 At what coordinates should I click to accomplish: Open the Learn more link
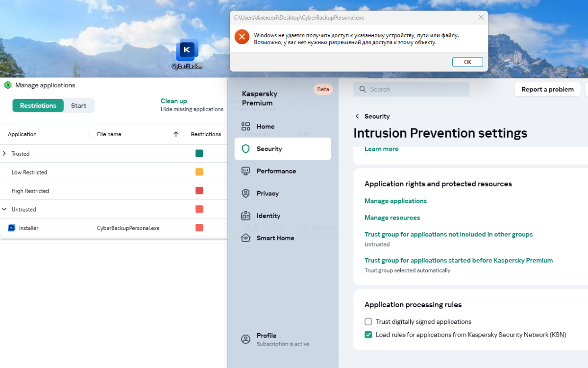(381, 149)
